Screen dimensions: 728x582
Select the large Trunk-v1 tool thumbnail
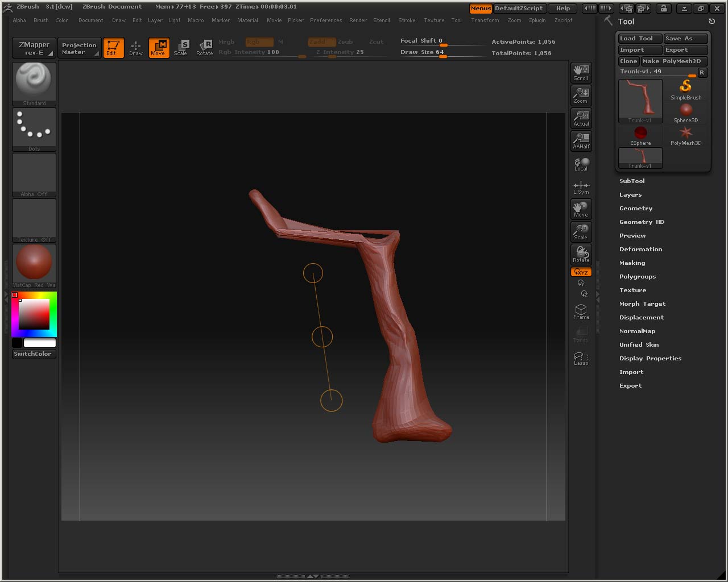[640, 101]
